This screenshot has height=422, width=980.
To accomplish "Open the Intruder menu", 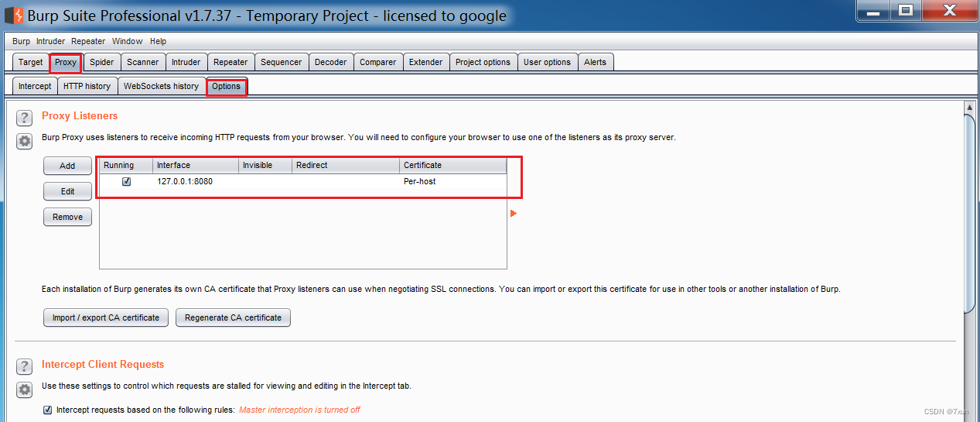I will point(50,41).
